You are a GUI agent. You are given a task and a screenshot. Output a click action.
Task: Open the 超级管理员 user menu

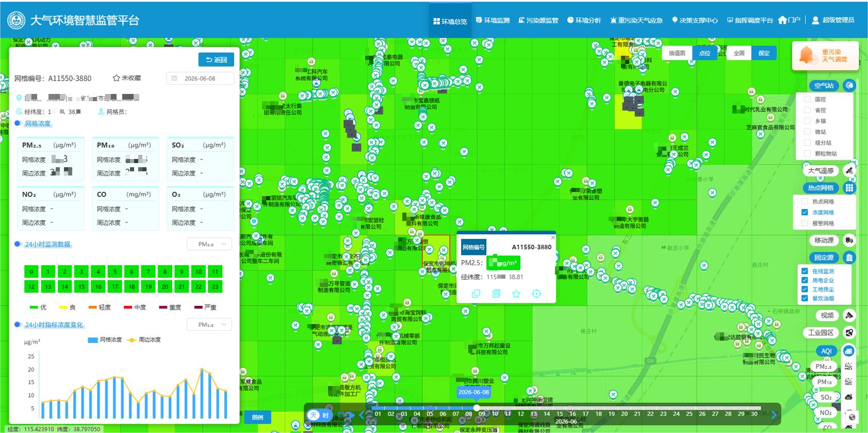point(833,20)
